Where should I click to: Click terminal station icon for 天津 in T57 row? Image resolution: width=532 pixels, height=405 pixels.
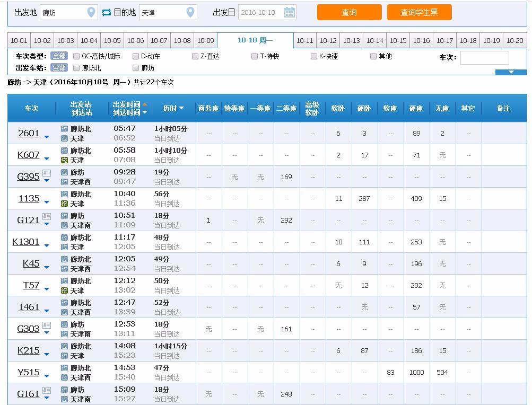pos(65,290)
